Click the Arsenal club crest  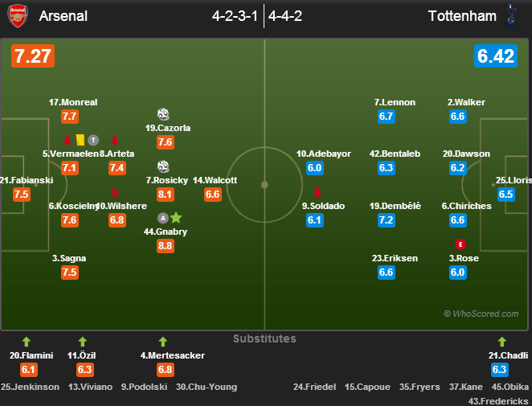coord(18,15)
